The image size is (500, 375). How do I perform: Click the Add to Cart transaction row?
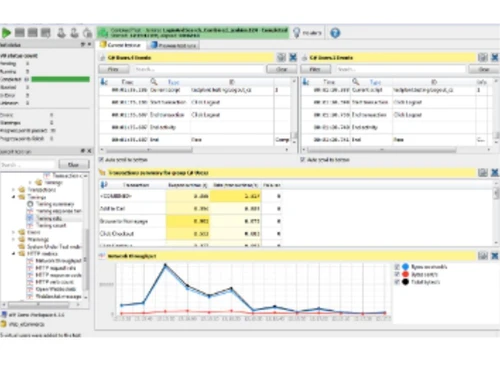(191, 209)
